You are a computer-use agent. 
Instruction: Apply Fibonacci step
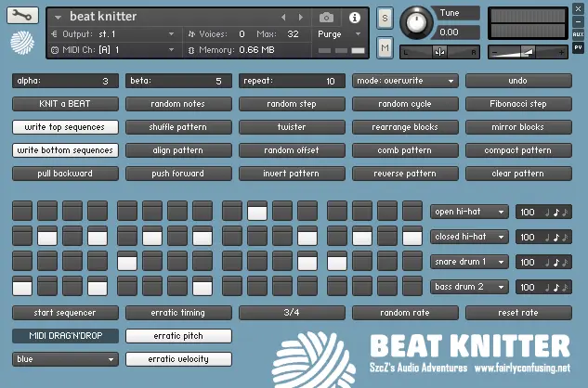(518, 104)
